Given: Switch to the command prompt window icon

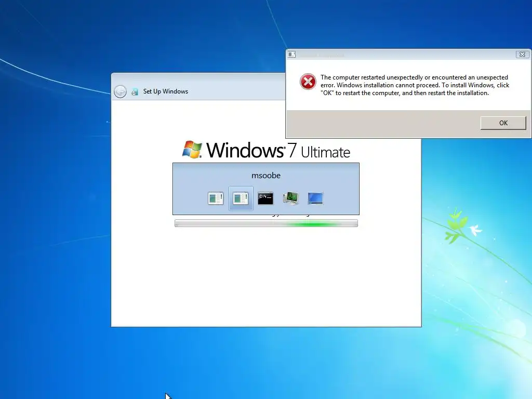Looking at the screenshot, I should click(x=265, y=198).
